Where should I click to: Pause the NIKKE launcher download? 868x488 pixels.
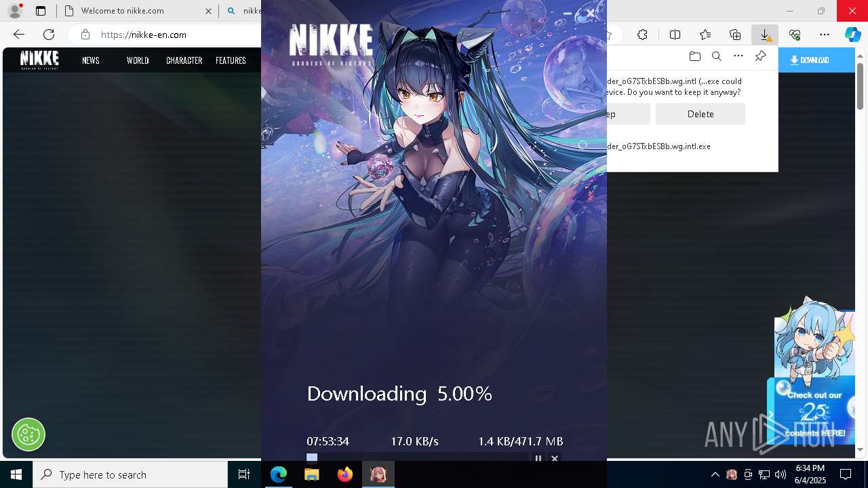coord(538,459)
